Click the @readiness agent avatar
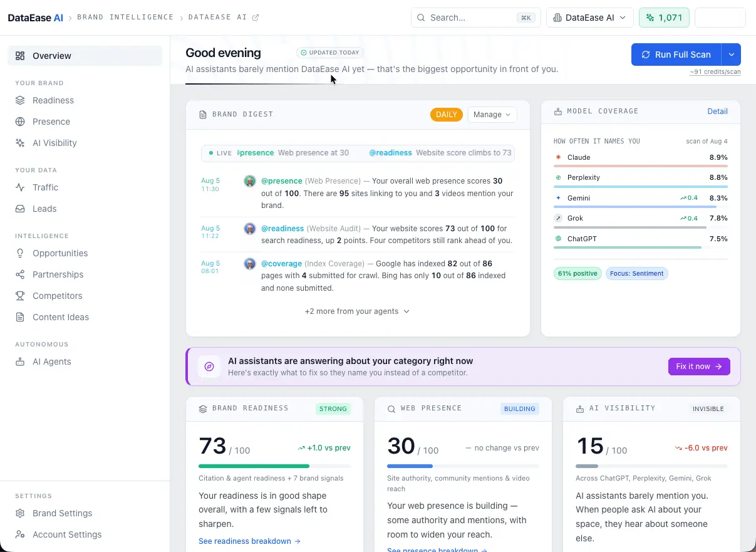Viewport: 756px width, 552px height. coord(250,229)
